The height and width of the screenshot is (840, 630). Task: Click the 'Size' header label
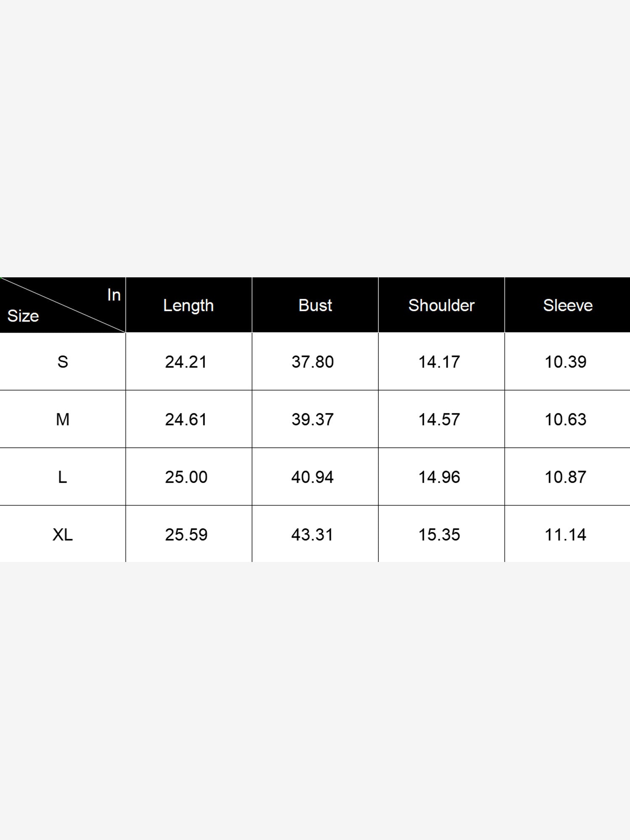[x=23, y=316]
